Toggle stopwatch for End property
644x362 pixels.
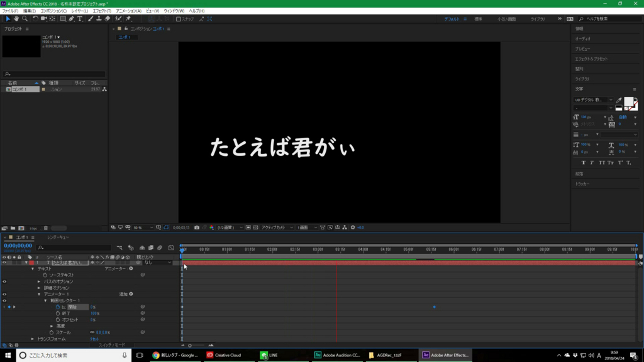(58, 313)
